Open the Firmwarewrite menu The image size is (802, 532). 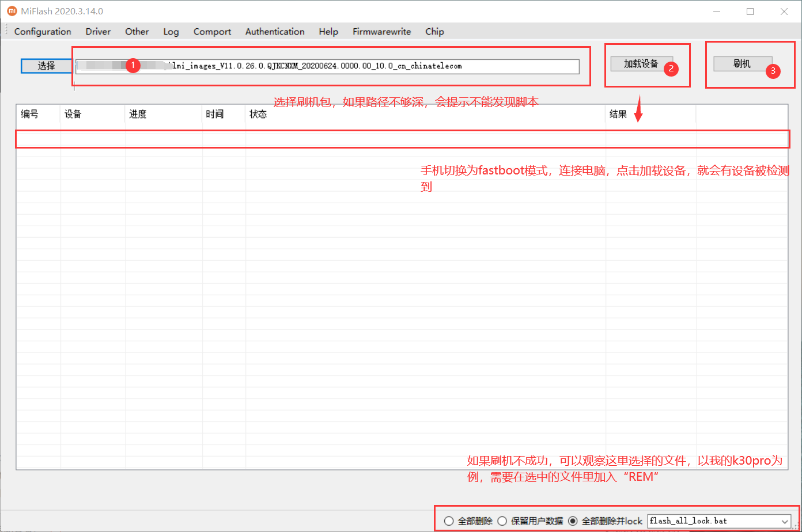382,32
